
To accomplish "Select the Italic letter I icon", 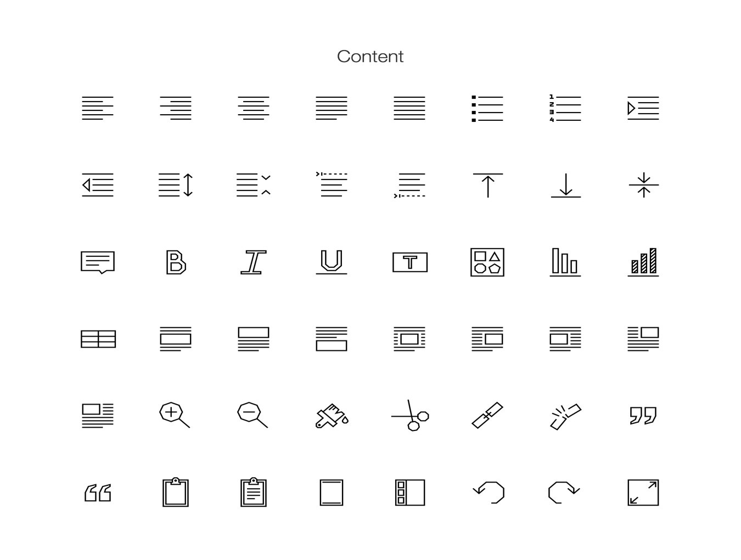I will (x=254, y=262).
